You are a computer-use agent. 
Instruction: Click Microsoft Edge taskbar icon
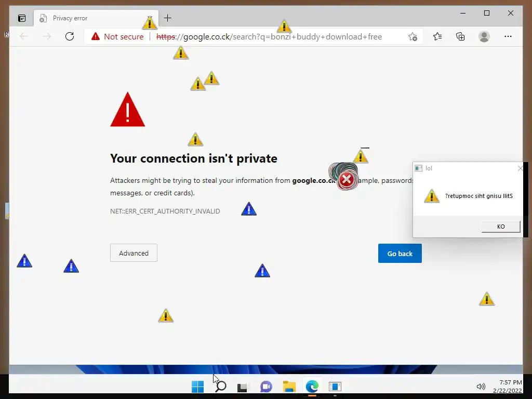[312, 387]
